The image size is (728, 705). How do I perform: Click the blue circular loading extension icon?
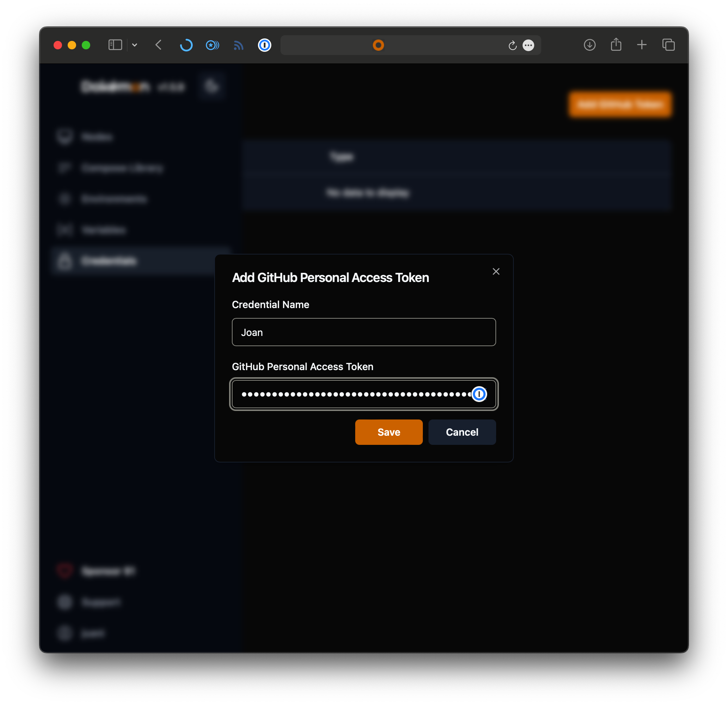point(186,45)
